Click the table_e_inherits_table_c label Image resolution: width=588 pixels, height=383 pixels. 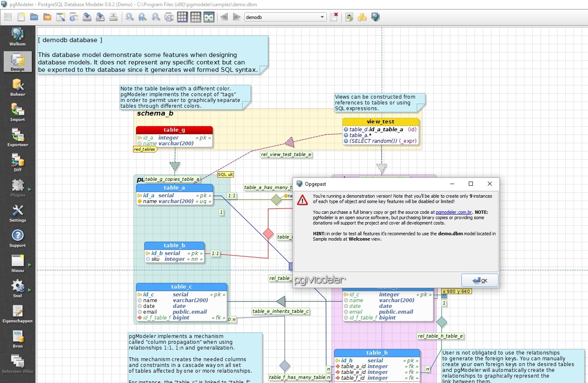click(281, 311)
